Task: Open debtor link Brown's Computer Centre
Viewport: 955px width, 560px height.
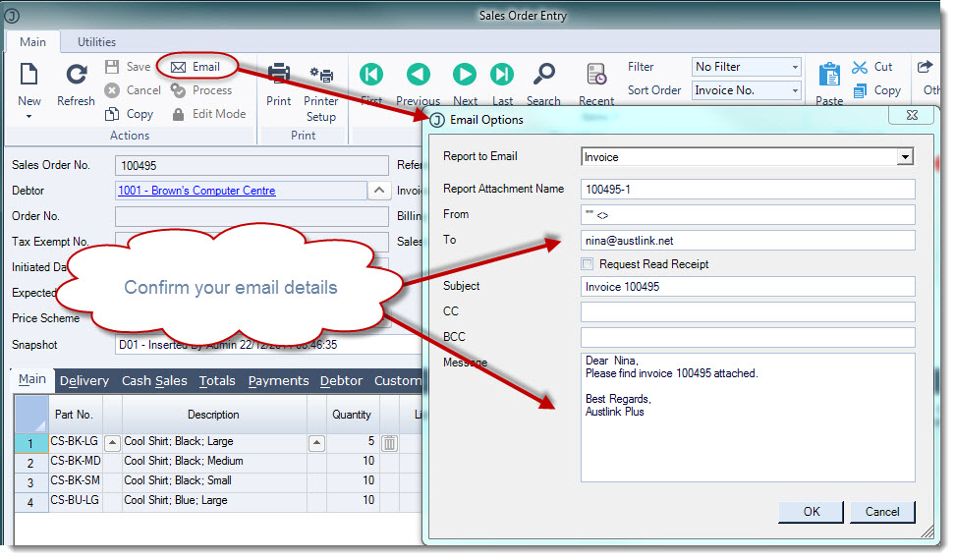Action: click(197, 191)
